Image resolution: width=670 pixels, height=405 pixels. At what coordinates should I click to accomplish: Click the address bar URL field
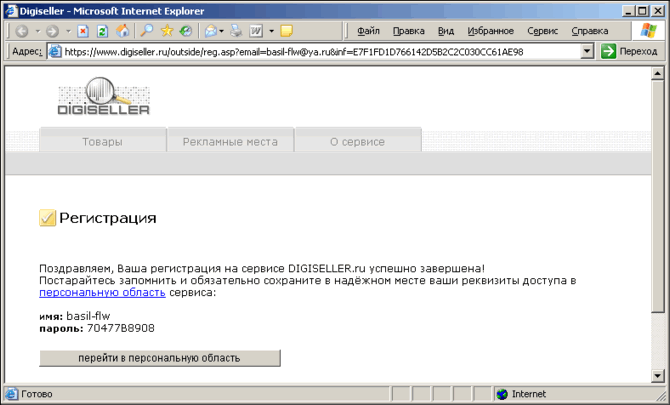(321, 52)
